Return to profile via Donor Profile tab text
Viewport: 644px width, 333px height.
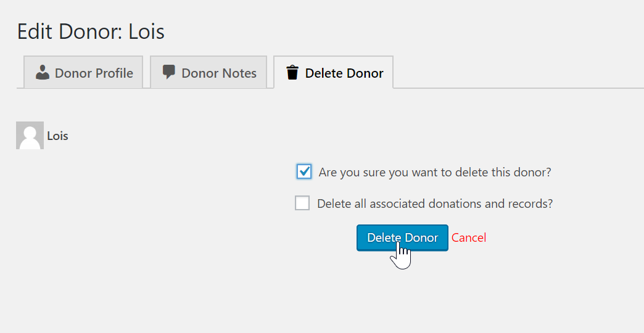(94, 73)
